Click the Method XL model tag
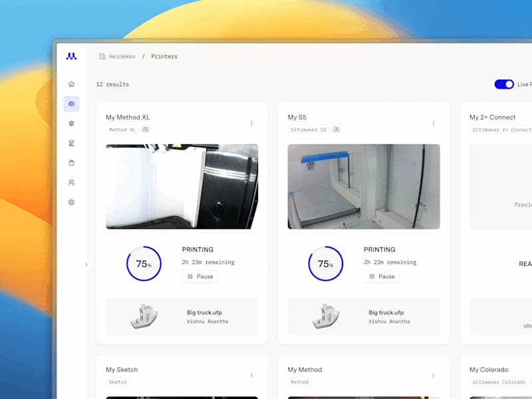This screenshot has height=399, width=532. click(122, 130)
